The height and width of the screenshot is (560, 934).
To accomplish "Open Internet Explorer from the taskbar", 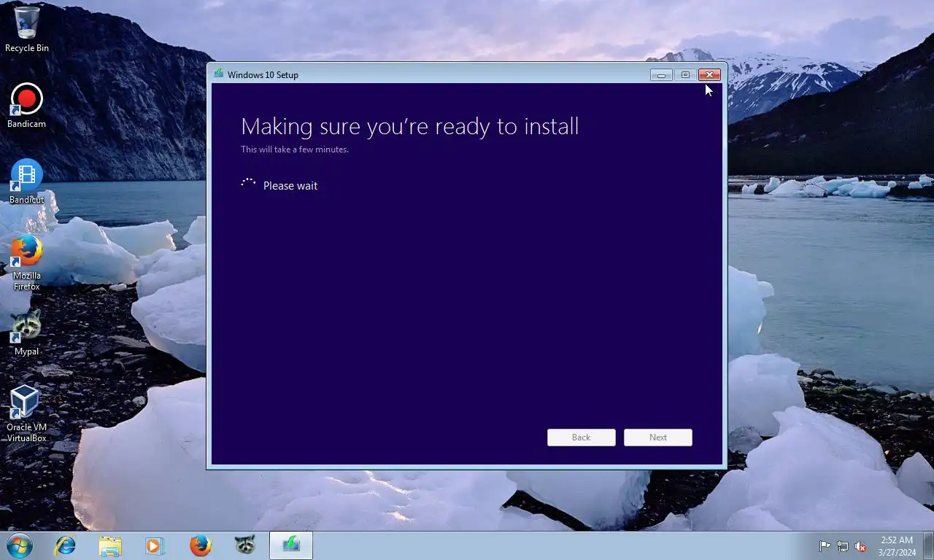I will pyautogui.click(x=66, y=545).
